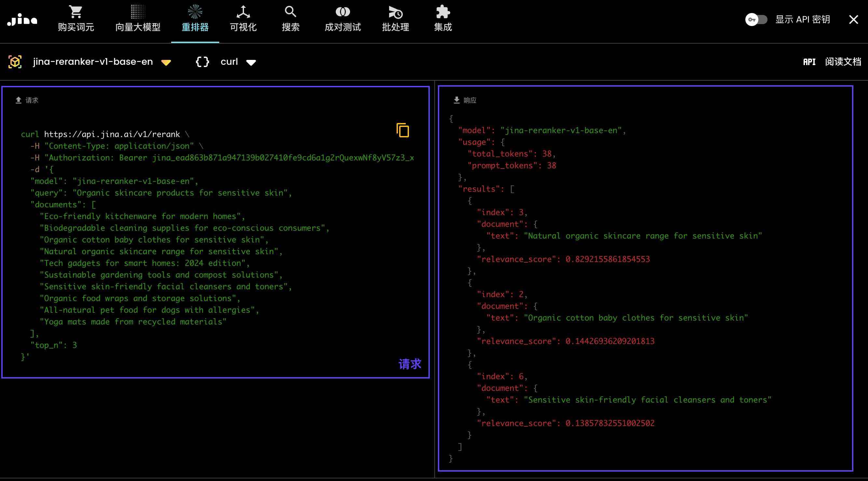Click the Jina logo
This screenshot has height=481, width=868.
click(x=22, y=20)
